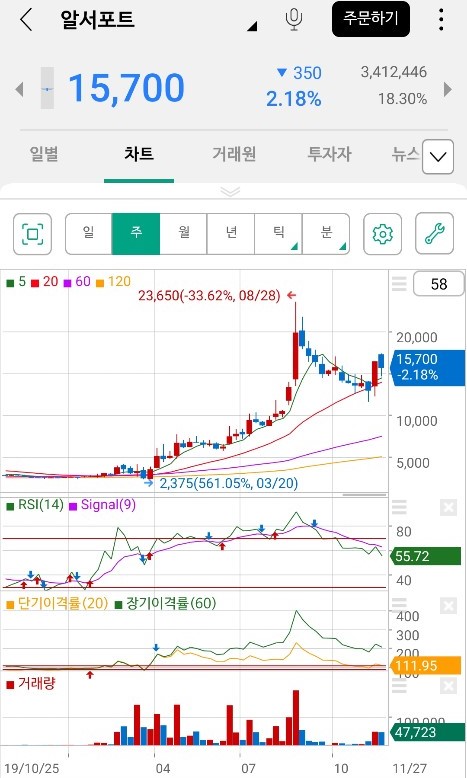Image resolution: width=467 pixels, height=778 pixels.
Task: Select the 년 yearly period button
Action: [231, 234]
